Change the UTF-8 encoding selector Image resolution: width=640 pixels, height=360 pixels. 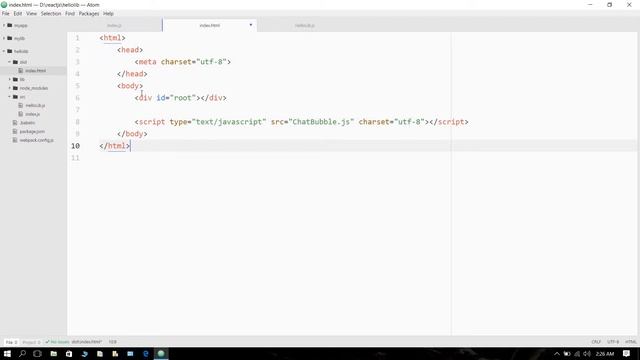click(x=613, y=342)
